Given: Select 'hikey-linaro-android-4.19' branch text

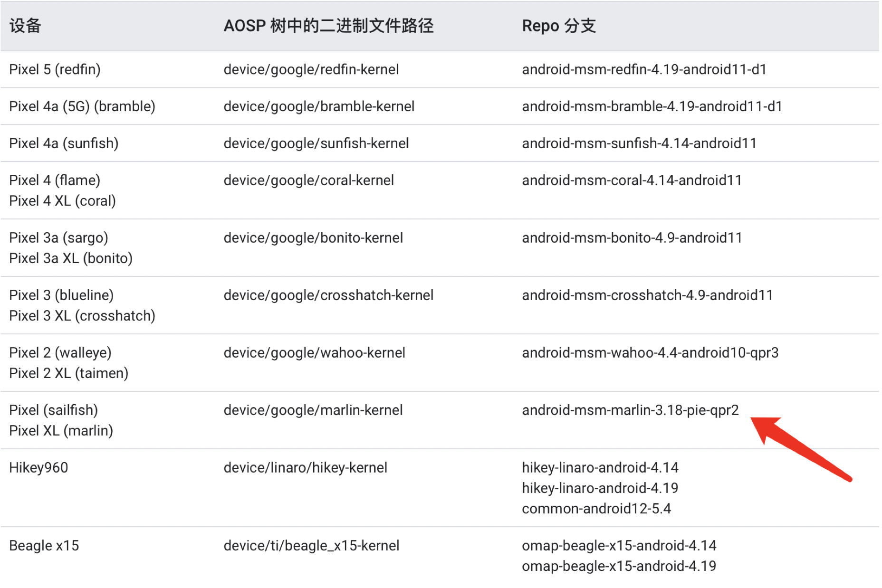Looking at the screenshot, I should (600, 489).
